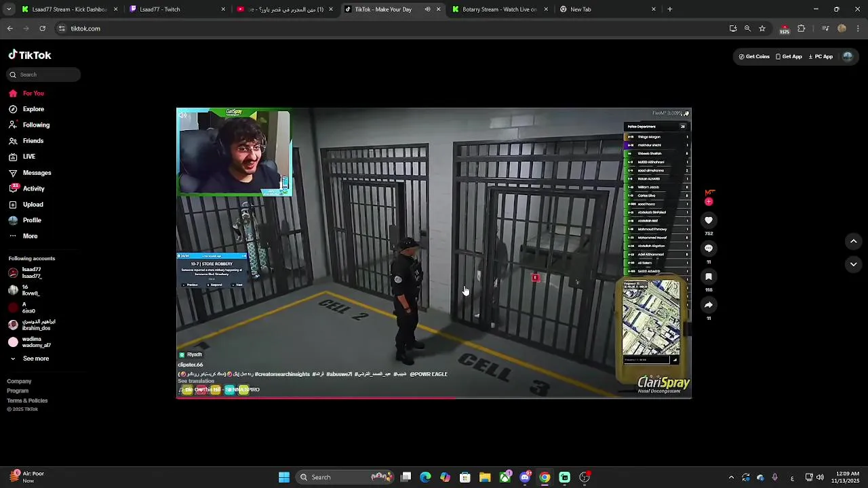Open profile avatar menu in header
Image resolution: width=868 pixels, height=488 pixels.
point(848,57)
